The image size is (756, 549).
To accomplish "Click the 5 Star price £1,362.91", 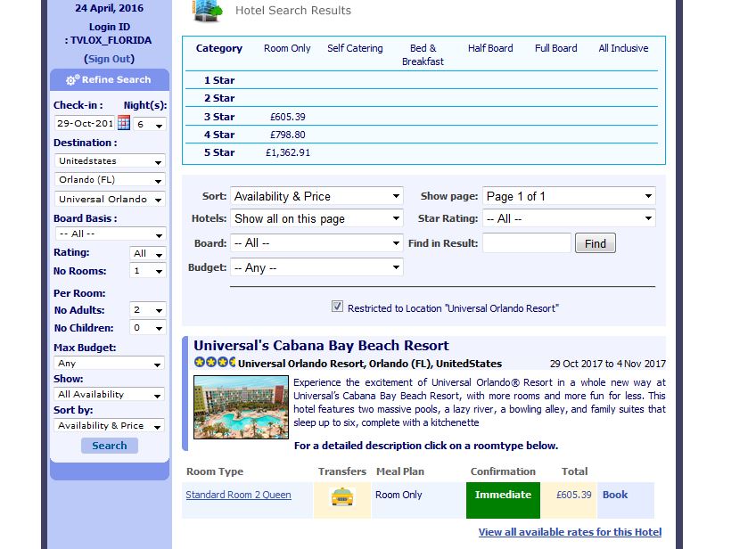I will click(288, 152).
